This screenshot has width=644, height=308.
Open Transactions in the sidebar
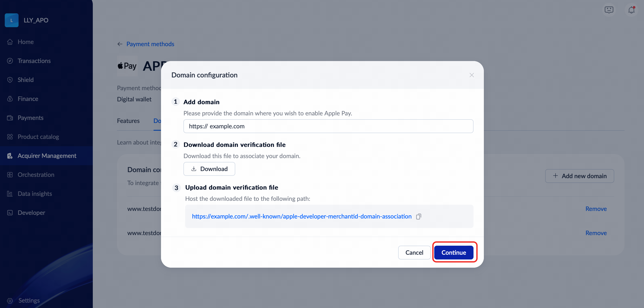tap(34, 61)
